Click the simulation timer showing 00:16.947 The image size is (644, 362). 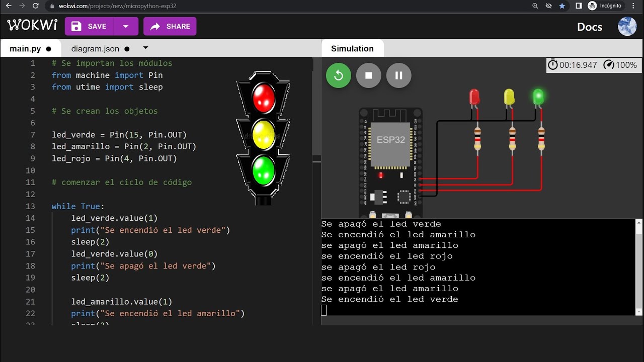pyautogui.click(x=572, y=65)
